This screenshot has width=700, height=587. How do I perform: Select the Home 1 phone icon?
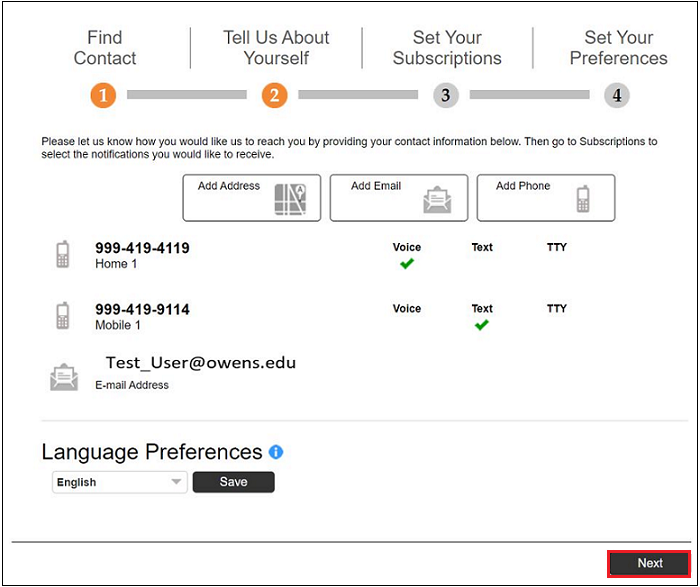(63, 255)
